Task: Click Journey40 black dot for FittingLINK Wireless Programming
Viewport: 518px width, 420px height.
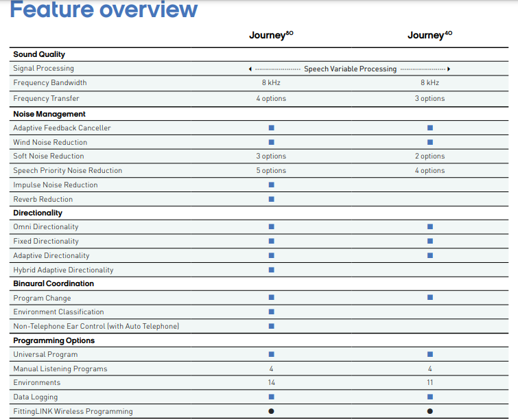Action: point(430,411)
